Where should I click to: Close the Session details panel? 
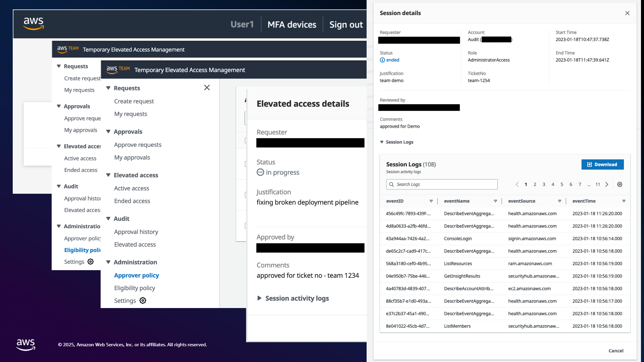(627, 13)
